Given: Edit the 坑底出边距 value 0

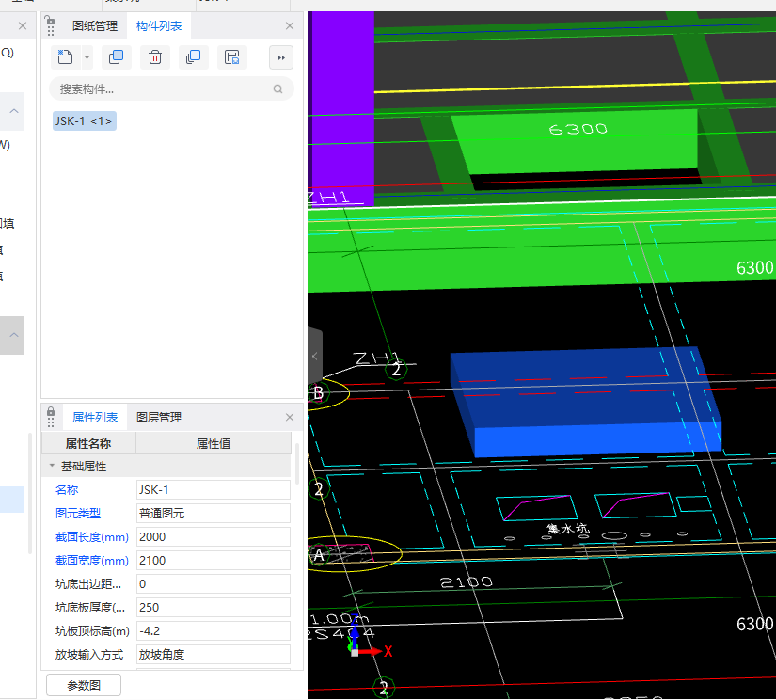Looking at the screenshot, I should pyautogui.click(x=214, y=583).
